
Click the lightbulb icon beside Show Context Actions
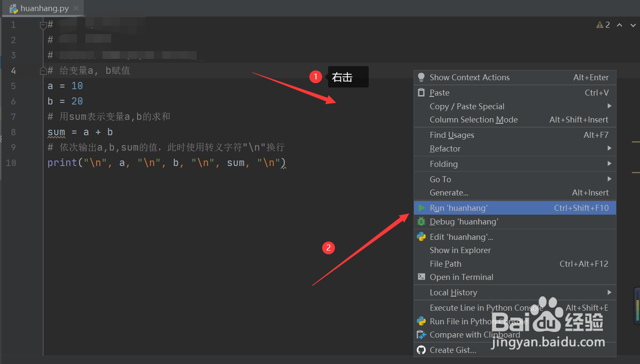pos(421,77)
